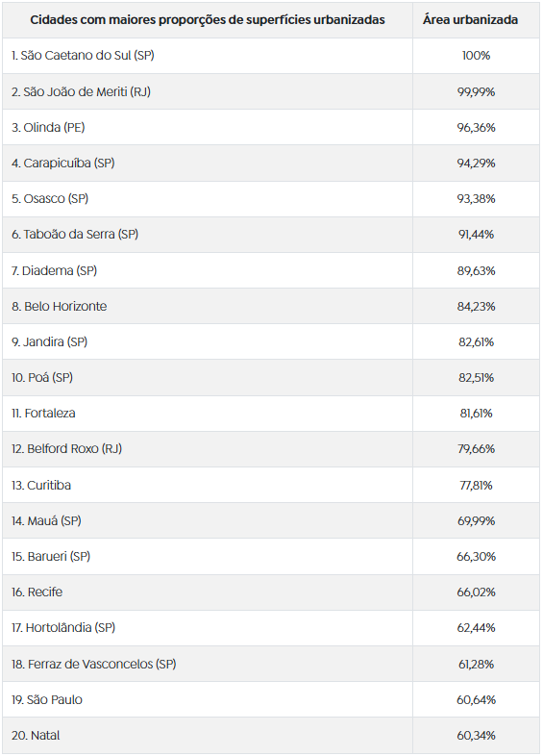The image size is (543, 756).
Task: Select the Belo Horizonte row
Action: tap(271, 306)
